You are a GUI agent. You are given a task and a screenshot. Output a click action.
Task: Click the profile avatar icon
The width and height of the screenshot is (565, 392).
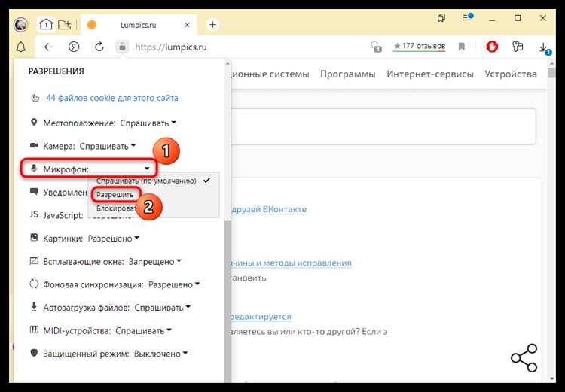[21, 25]
